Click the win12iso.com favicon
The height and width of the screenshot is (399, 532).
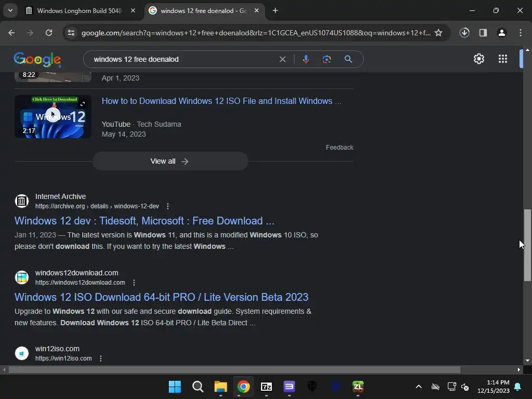22,353
